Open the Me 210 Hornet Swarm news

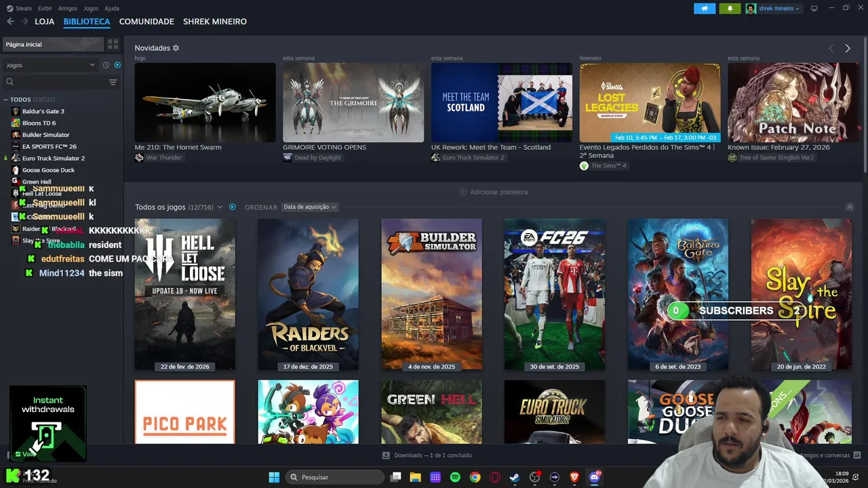coord(205,102)
